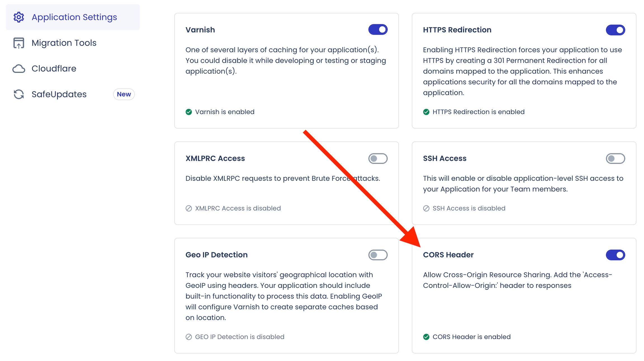Disable the Varnish toggle

pyautogui.click(x=378, y=30)
